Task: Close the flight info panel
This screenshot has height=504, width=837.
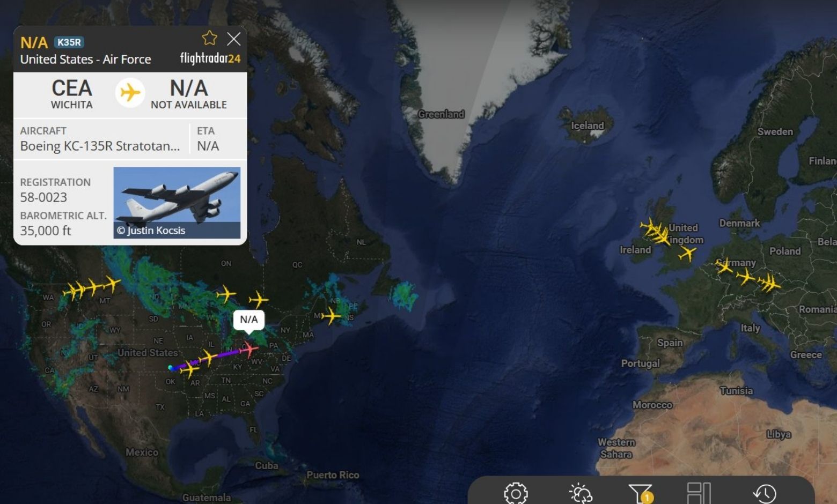Action: 233,39
